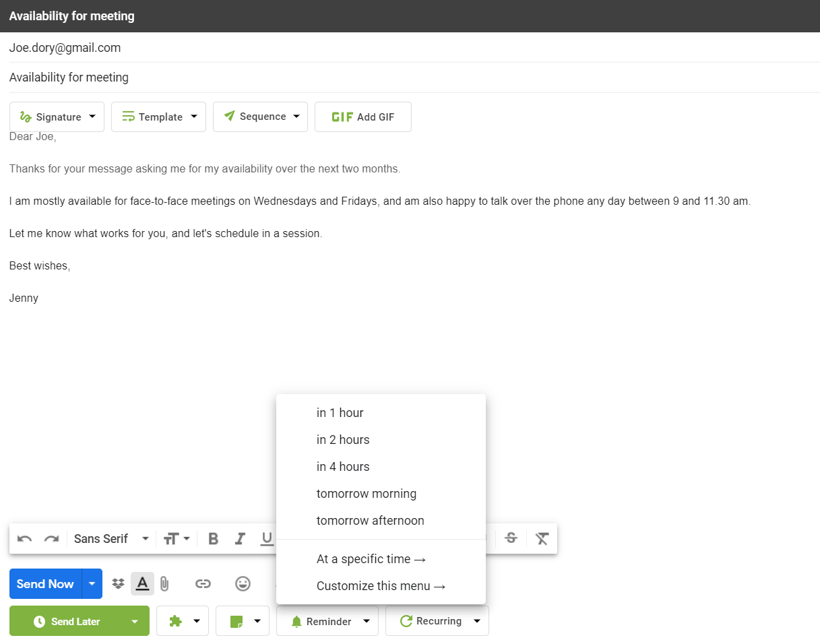
Task: Click the recipient field Joe.dory@gmail.com
Action: pos(414,48)
